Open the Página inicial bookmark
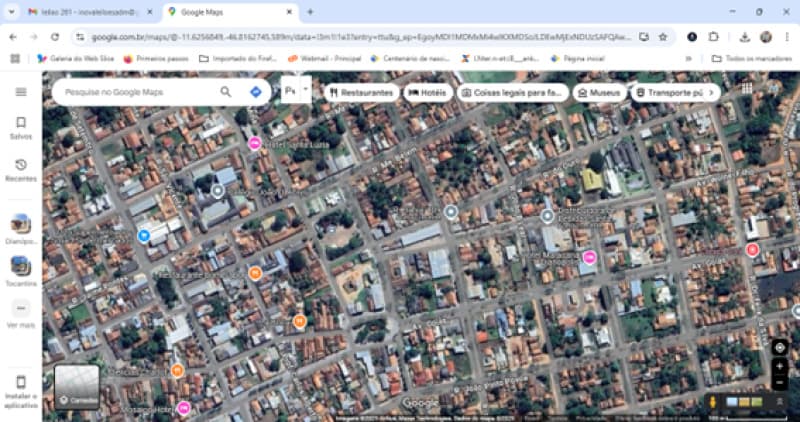The width and height of the screenshot is (800, 422). click(x=578, y=59)
